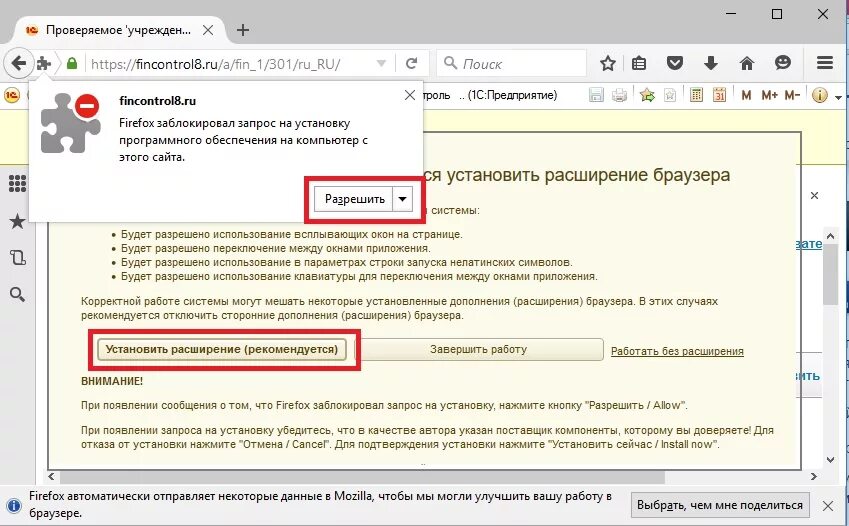Click the Pocket icon in toolbar

(675, 63)
